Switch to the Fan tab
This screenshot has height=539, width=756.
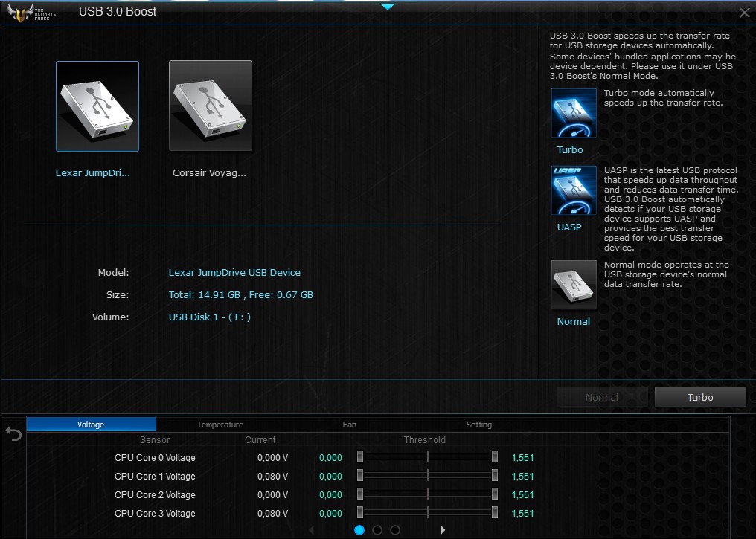tap(350, 425)
